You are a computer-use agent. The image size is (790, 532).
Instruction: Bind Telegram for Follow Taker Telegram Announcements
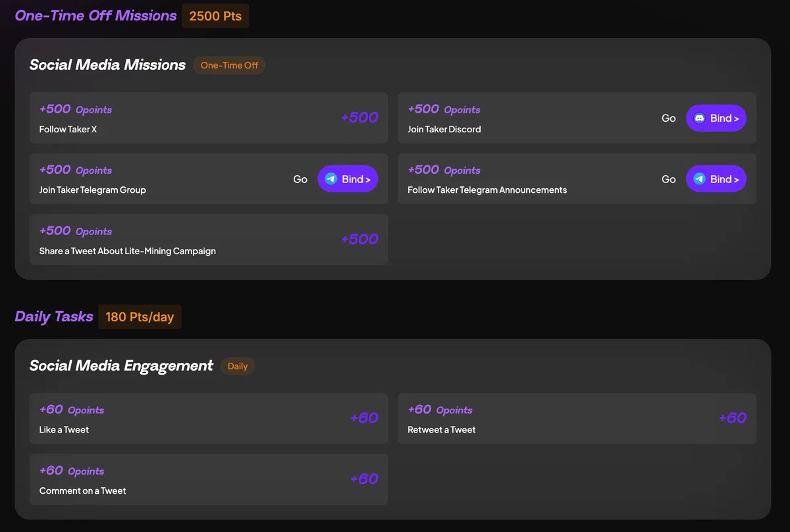point(716,179)
